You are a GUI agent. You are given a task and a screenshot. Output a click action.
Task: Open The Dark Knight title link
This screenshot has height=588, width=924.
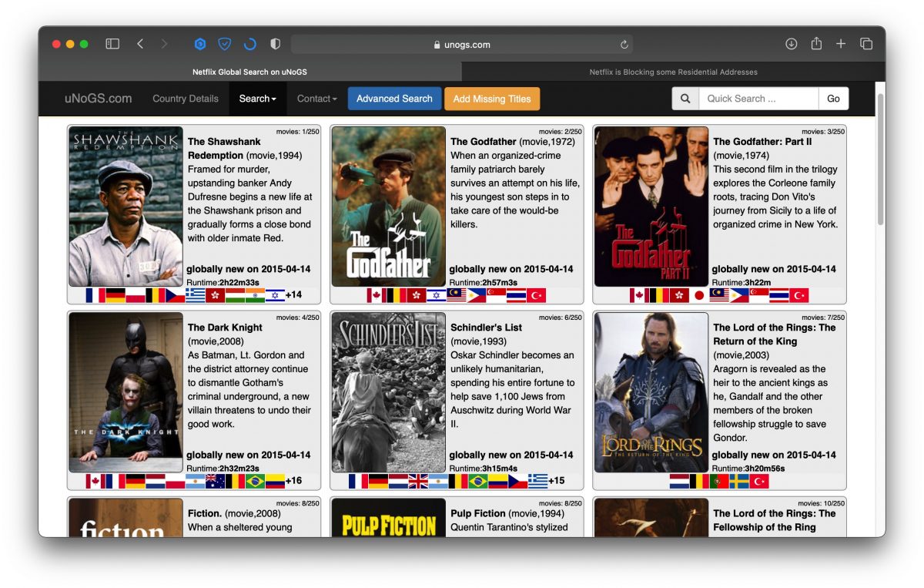tap(225, 328)
